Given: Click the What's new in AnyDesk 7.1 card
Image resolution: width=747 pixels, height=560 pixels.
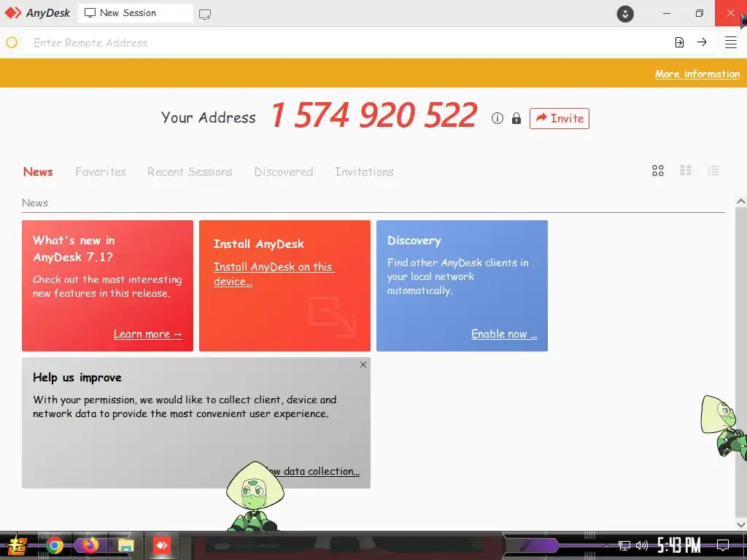Looking at the screenshot, I should (108, 286).
